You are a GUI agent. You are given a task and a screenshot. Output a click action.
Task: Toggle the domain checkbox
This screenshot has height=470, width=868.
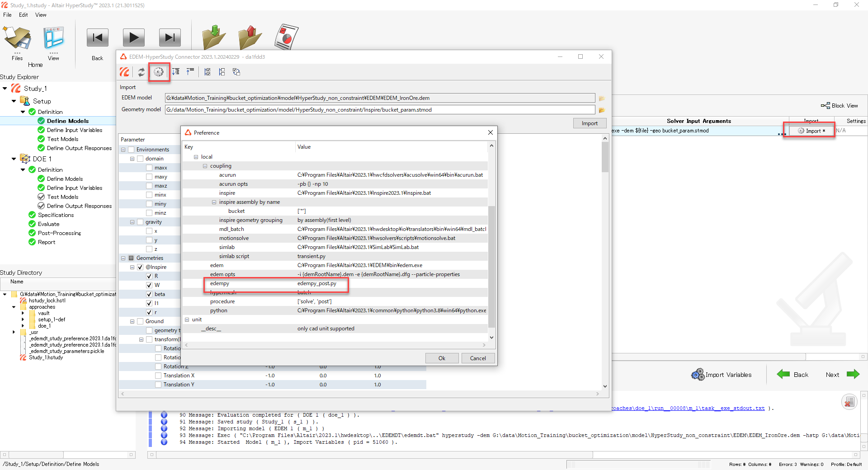click(140, 159)
